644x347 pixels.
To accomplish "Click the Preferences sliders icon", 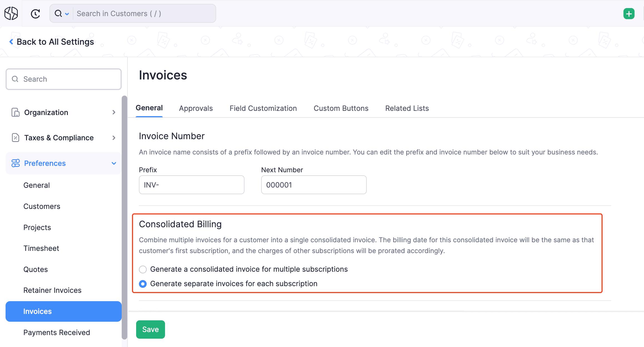I will coord(16,163).
